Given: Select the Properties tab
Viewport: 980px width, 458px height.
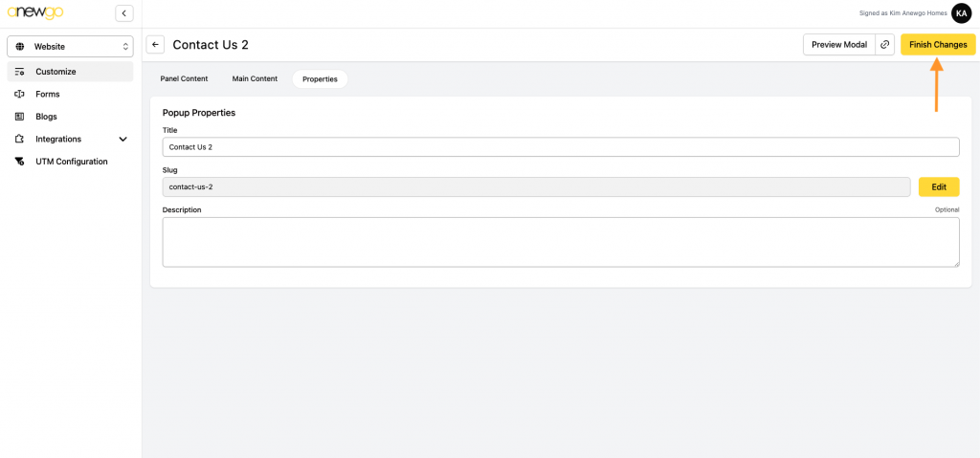Looking at the screenshot, I should (320, 79).
